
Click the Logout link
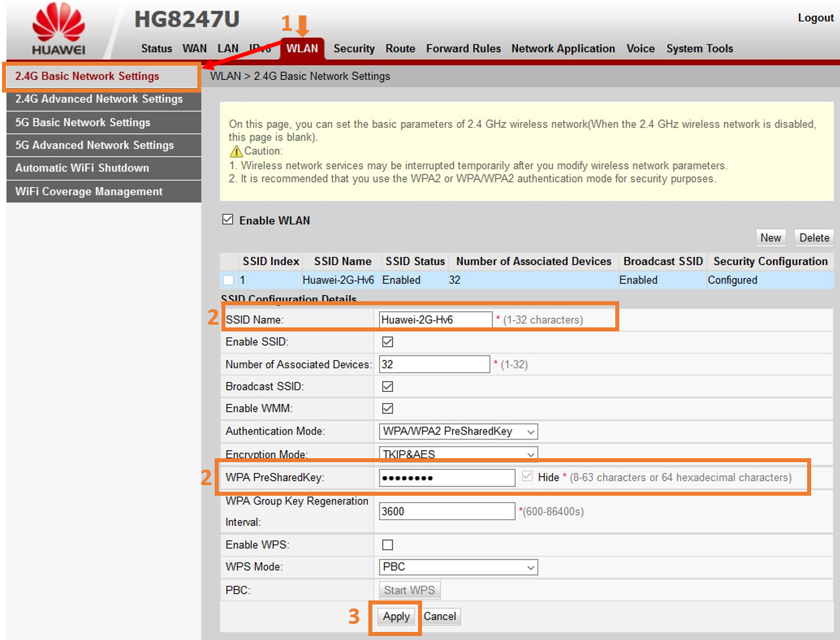(815, 17)
